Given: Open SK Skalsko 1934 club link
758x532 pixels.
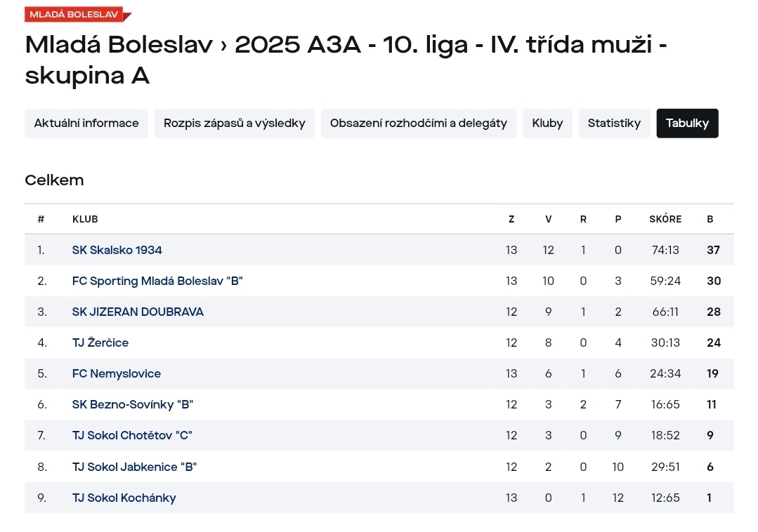Looking at the screenshot, I should [117, 250].
